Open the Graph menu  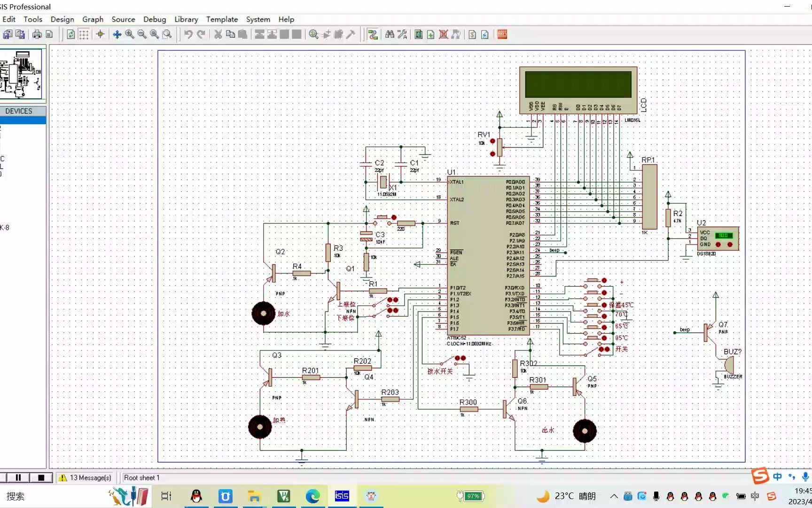[x=93, y=19]
